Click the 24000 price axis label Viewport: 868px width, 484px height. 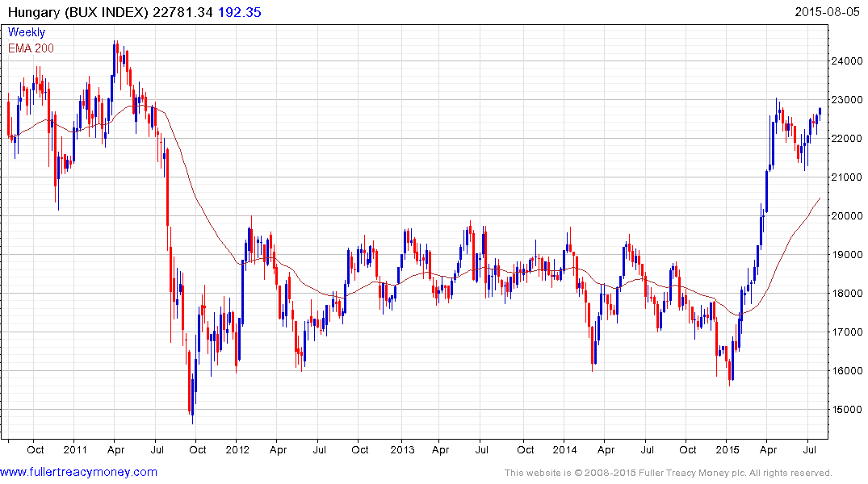tap(847, 61)
